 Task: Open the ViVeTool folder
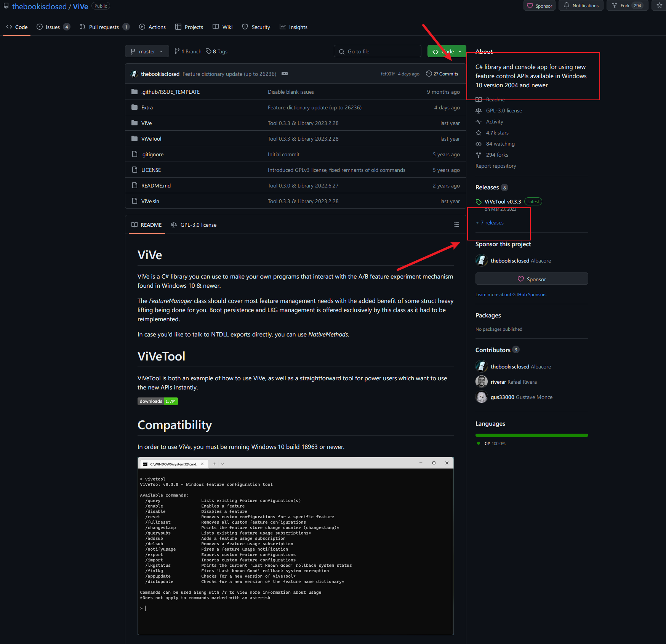click(x=151, y=139)
